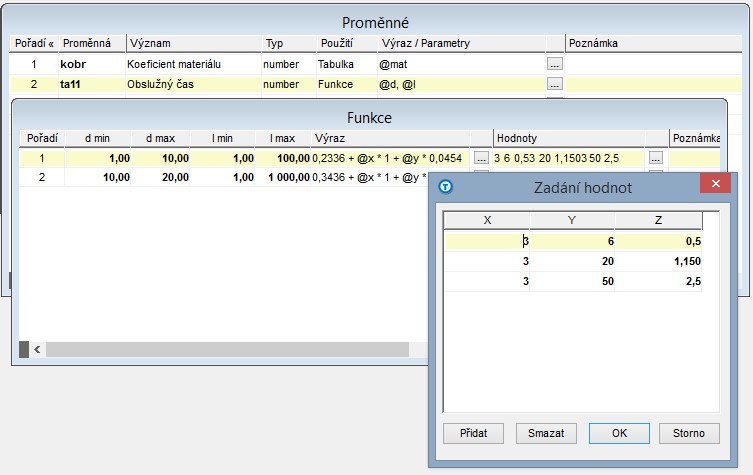Click the horizontal scrollbar thumb in Funkce panel

[x=227, y=350]
